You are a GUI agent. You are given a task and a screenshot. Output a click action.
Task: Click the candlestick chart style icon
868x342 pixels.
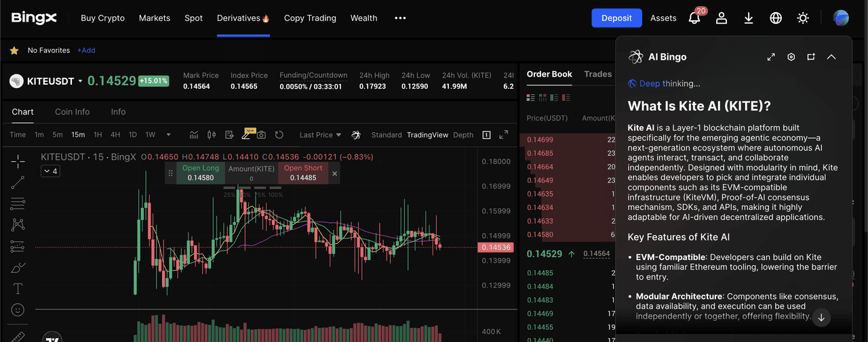coord(211,135)
